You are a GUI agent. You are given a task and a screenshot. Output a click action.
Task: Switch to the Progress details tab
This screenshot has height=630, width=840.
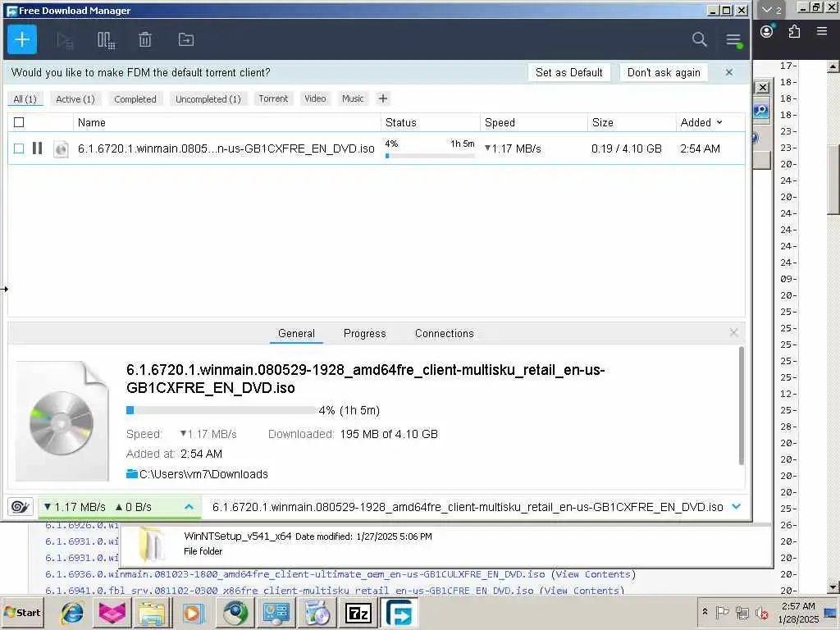364,333
